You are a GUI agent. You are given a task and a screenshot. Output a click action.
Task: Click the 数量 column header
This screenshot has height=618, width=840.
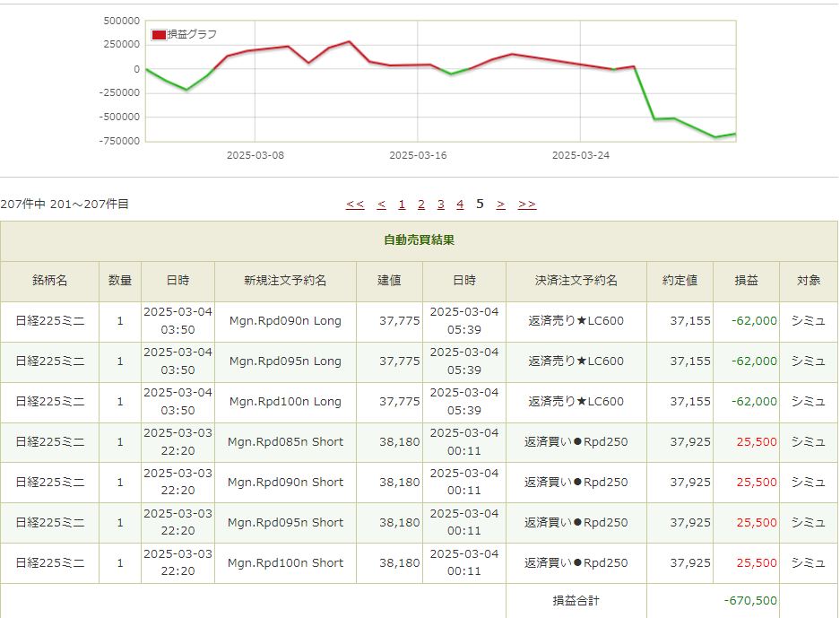pyautogui.click(x=120, y=281)
